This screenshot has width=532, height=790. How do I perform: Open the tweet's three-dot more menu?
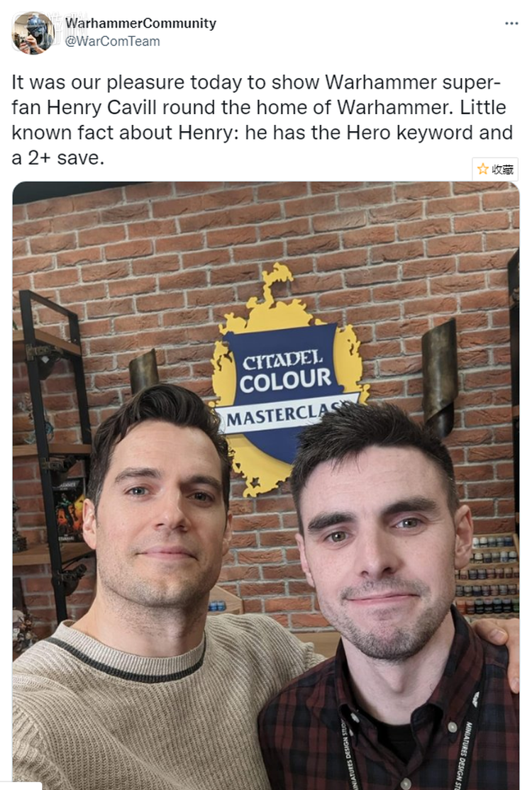(x=511, y=23)
